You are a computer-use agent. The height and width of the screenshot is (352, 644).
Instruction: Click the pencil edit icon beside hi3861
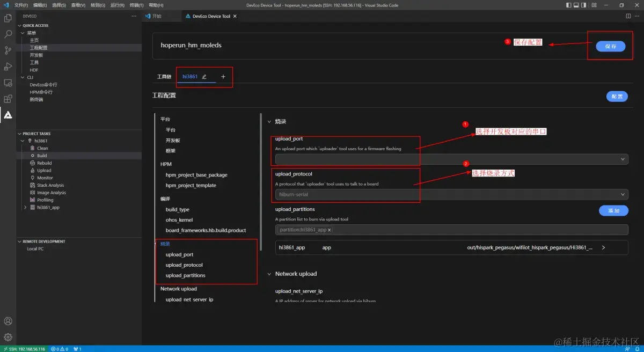click(x=204, y=77)
